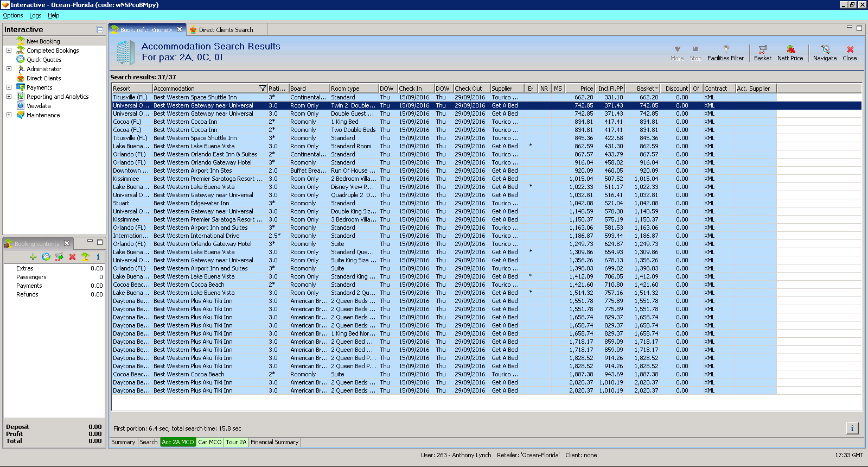Minimize the Booking contents panel
This screenshot has height=467, width=868.
[x=91, y=241]
